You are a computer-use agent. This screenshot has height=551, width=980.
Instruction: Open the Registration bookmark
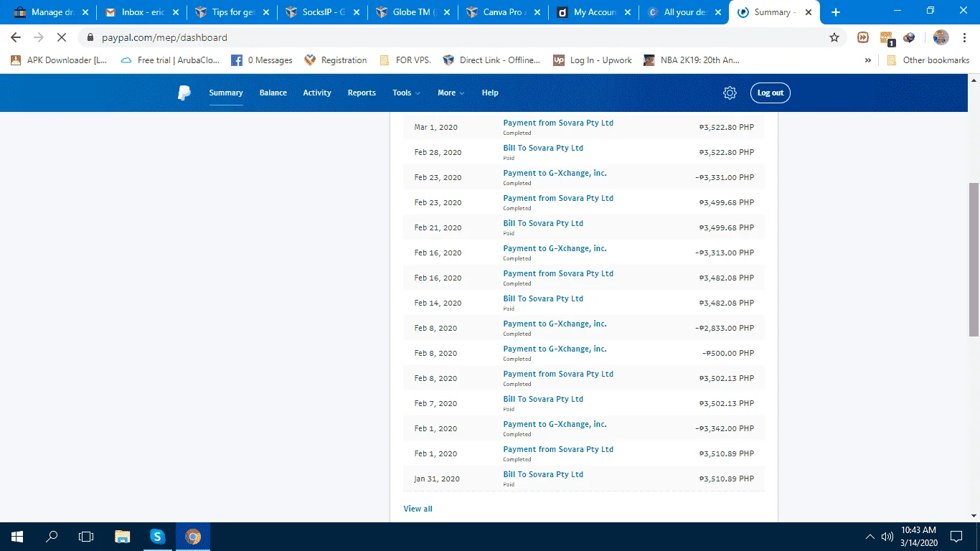[336, 60]
